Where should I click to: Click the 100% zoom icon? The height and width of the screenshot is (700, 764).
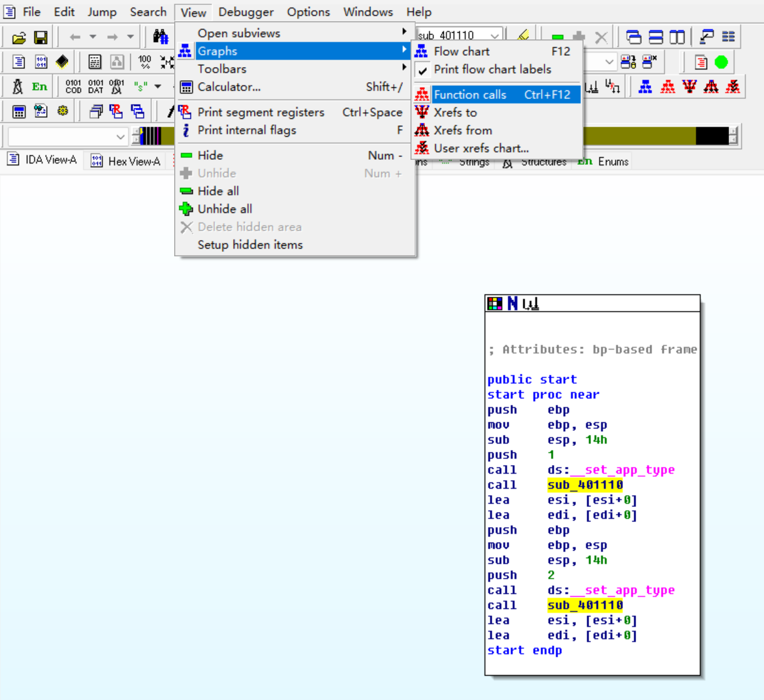click(145, 61)
